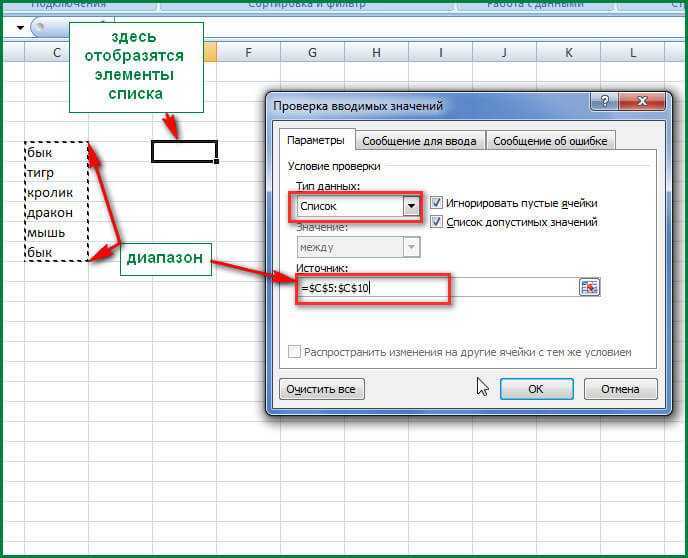Close the Проверка вводимых значений dialog
Screen dimensions: 688x558
(642, 102)
